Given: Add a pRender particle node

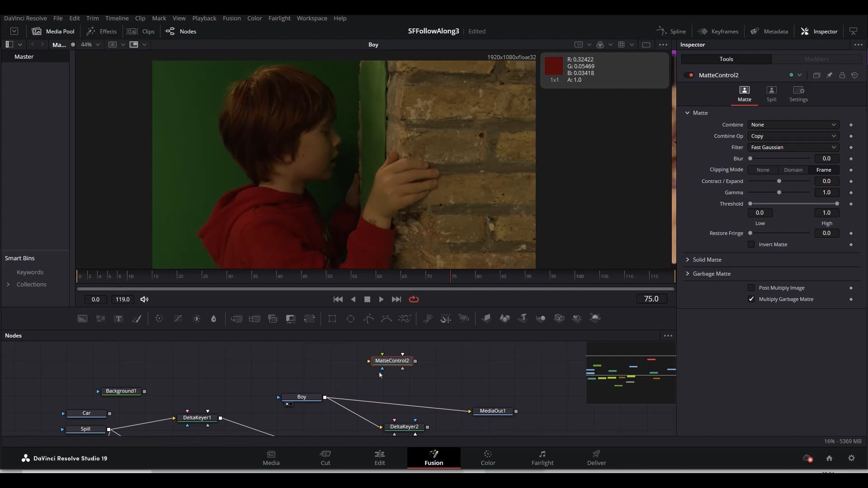Looking at the screenshot, I should click(x=464, y=319).
